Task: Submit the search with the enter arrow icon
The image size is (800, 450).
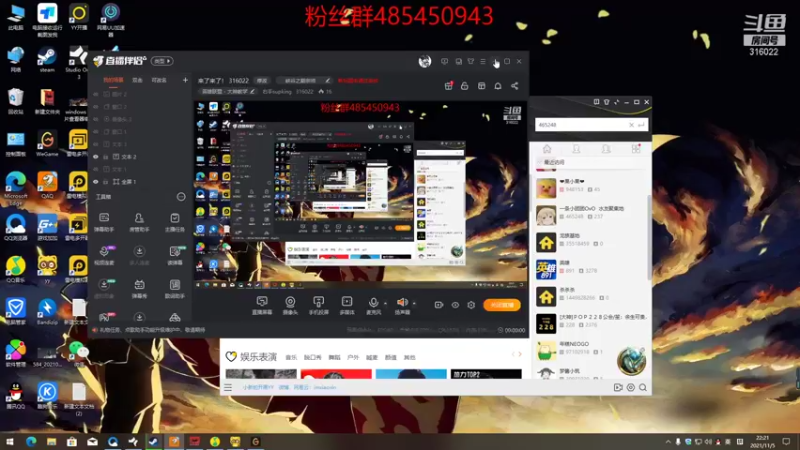Action: coord(641,124)
